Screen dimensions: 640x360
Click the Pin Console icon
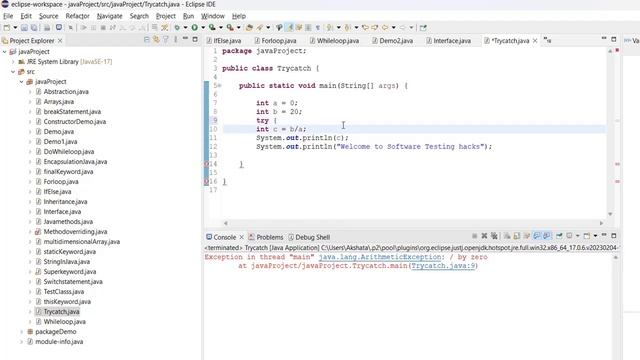pyautogui.click(x=559, y=236)
